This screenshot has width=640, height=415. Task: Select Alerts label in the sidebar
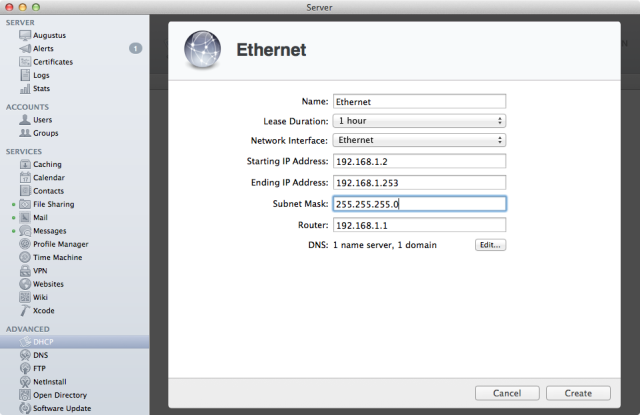[43, 49]
